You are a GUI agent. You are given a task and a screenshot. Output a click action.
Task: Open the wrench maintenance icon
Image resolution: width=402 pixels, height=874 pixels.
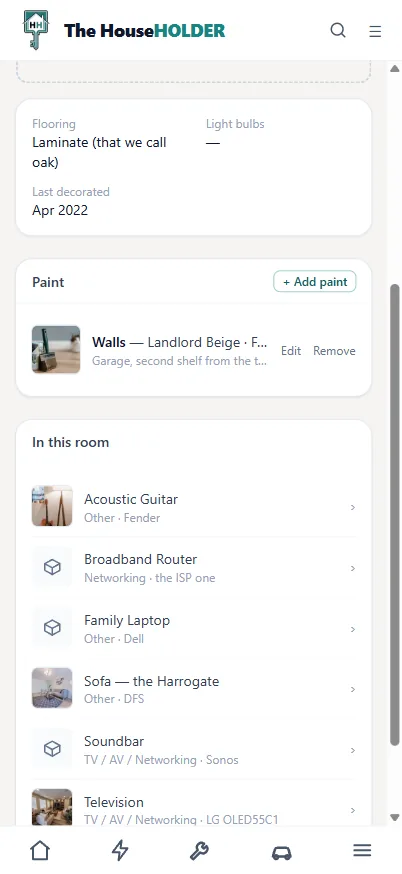coord(200,851)
